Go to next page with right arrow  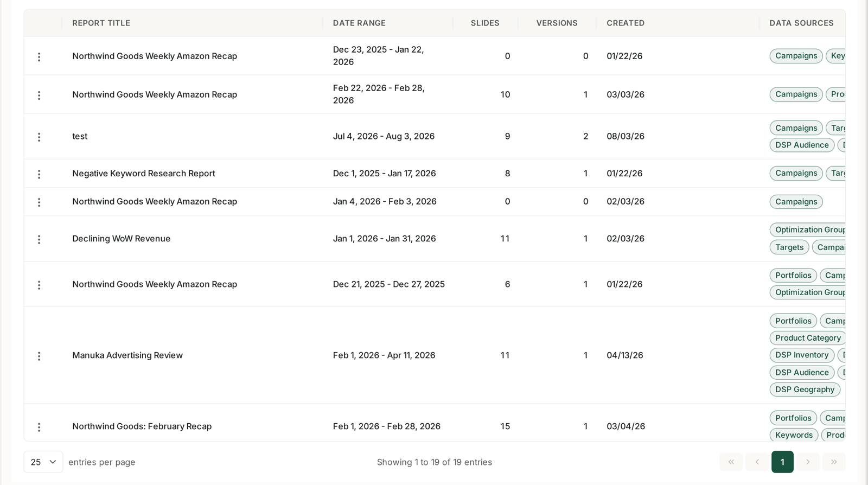pos(808,462)
